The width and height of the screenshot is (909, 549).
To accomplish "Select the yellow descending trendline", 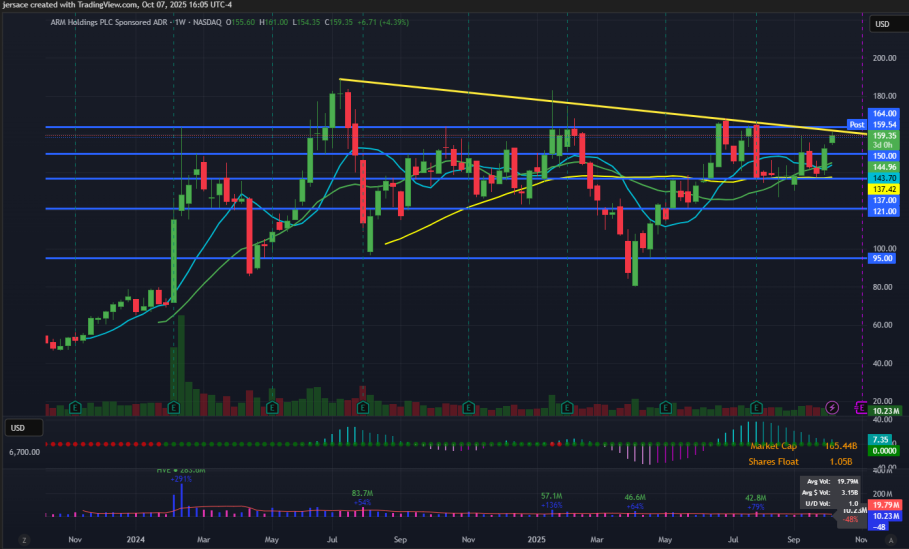I will click(x=603, y=107).
